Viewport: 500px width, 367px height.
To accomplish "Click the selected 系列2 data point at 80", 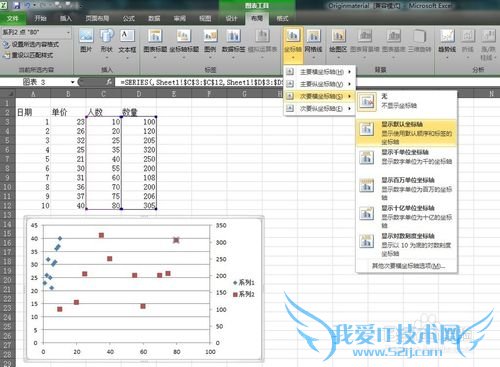I will point(176,240).
